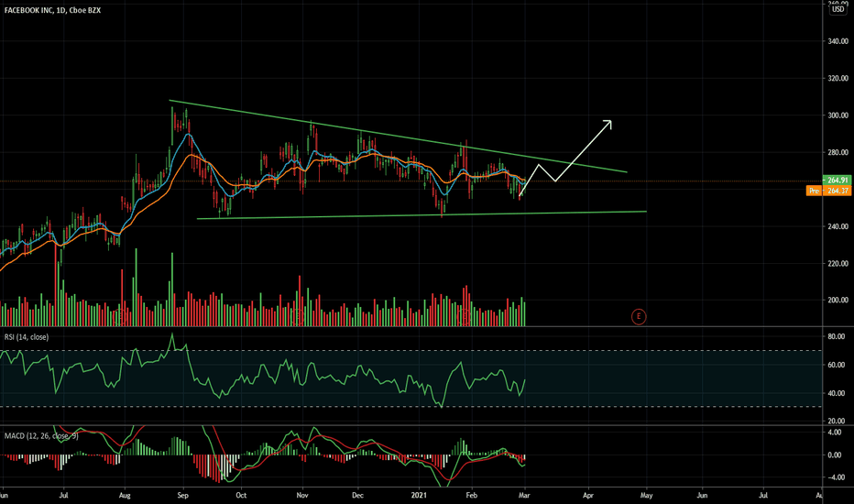Click the Aug label on time axis
The width and height of the screenshot is (854, 504).
pyautogui.click(x=125, y=495)
